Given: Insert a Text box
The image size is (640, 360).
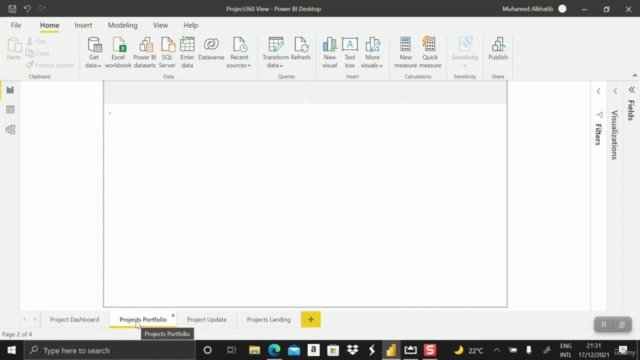Looking at the screenshot, I should pyautogui.click(x=350, y=52).
